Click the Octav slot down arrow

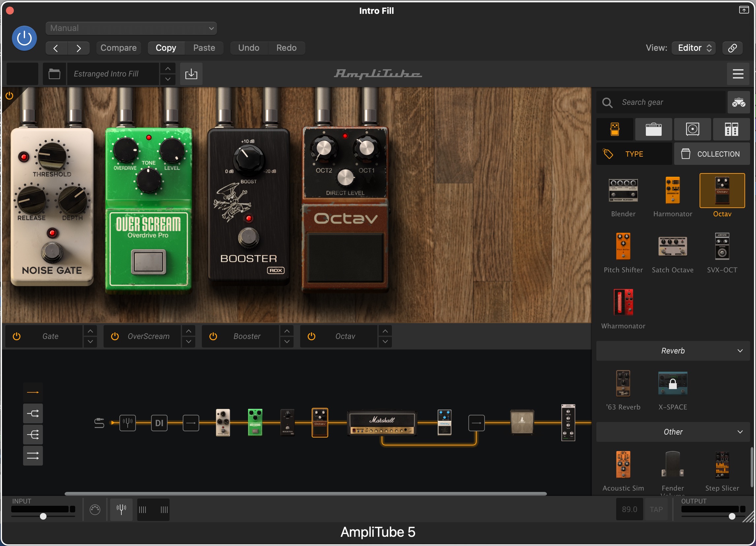385,342
